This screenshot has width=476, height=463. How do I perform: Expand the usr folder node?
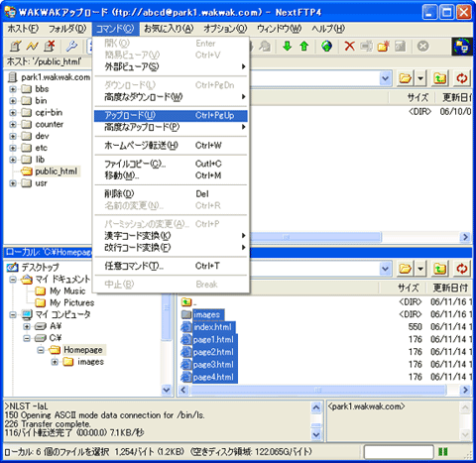13,183
